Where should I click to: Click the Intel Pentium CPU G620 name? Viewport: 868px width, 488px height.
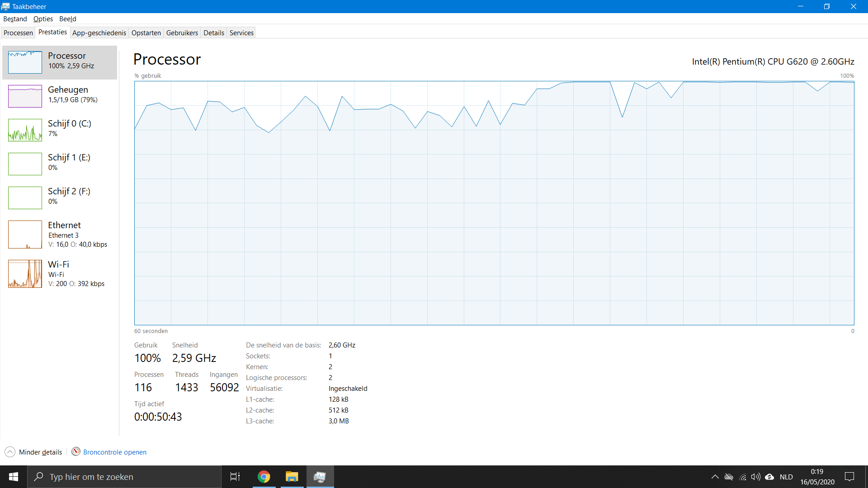click(x=773, y=61)
